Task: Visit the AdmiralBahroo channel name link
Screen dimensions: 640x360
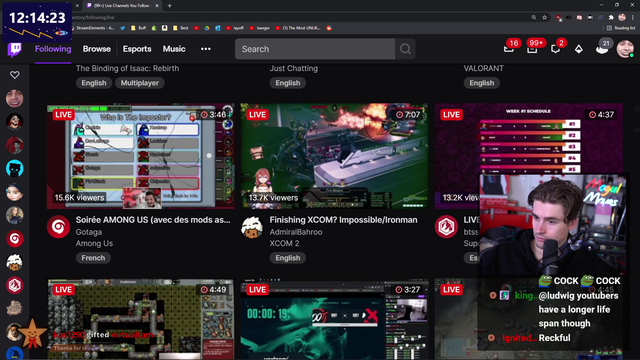Action: pos(296,232)
